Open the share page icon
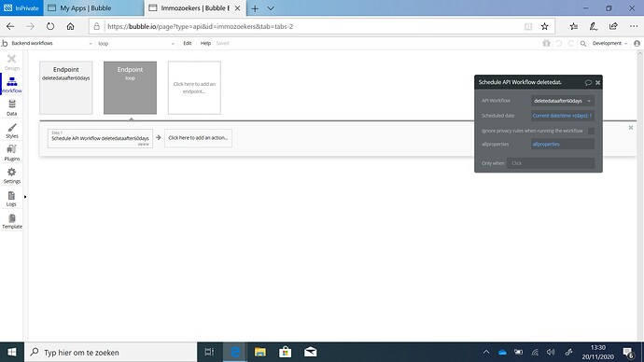 point(613,26)
